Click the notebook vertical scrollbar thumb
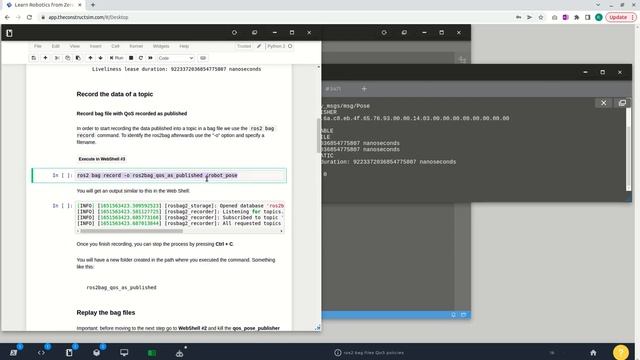 [x=319, y=136]
